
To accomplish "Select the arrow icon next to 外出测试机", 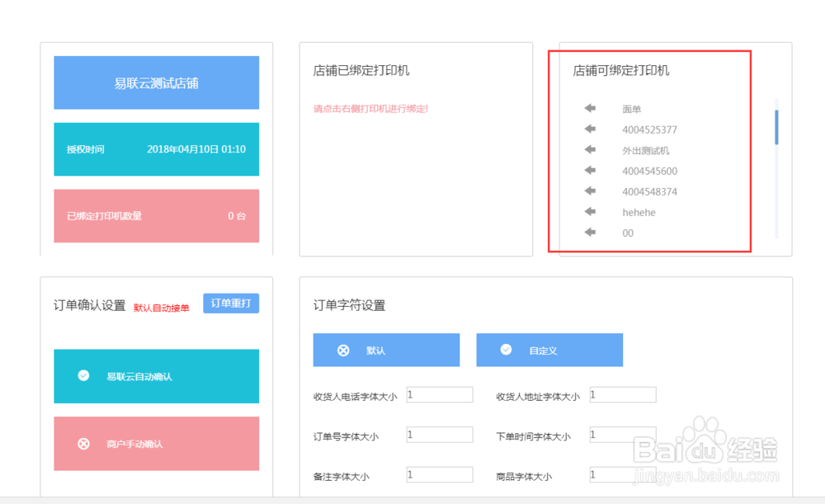I will [591, 149].
